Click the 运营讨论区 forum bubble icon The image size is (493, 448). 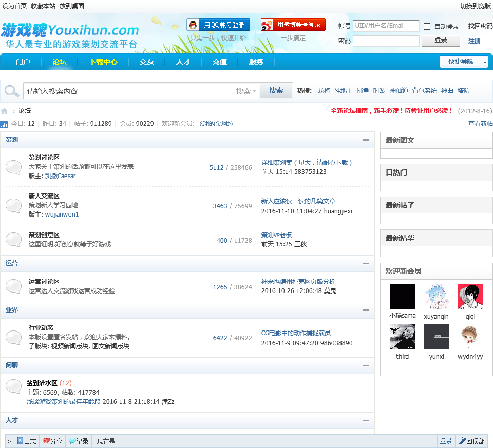14,286
